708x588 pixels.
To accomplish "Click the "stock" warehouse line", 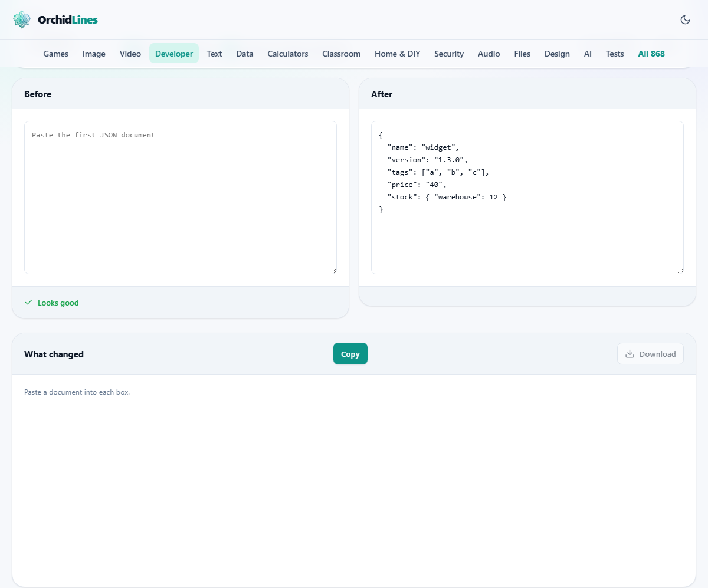I will pos(447,197).
